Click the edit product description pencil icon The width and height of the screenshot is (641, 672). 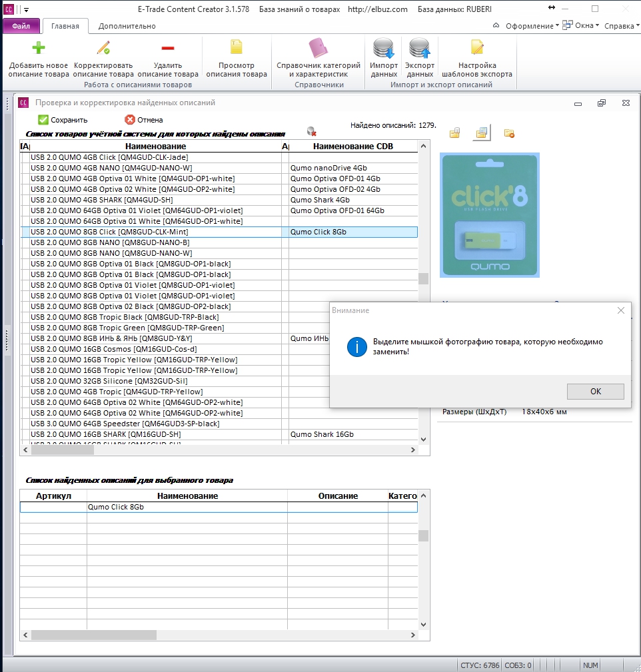(x=103, y=47)
